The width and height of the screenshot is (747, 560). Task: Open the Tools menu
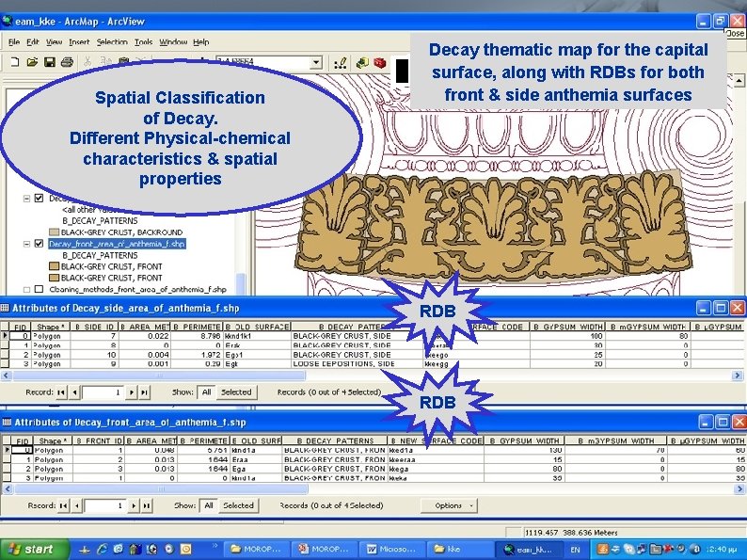click(143, 42)
